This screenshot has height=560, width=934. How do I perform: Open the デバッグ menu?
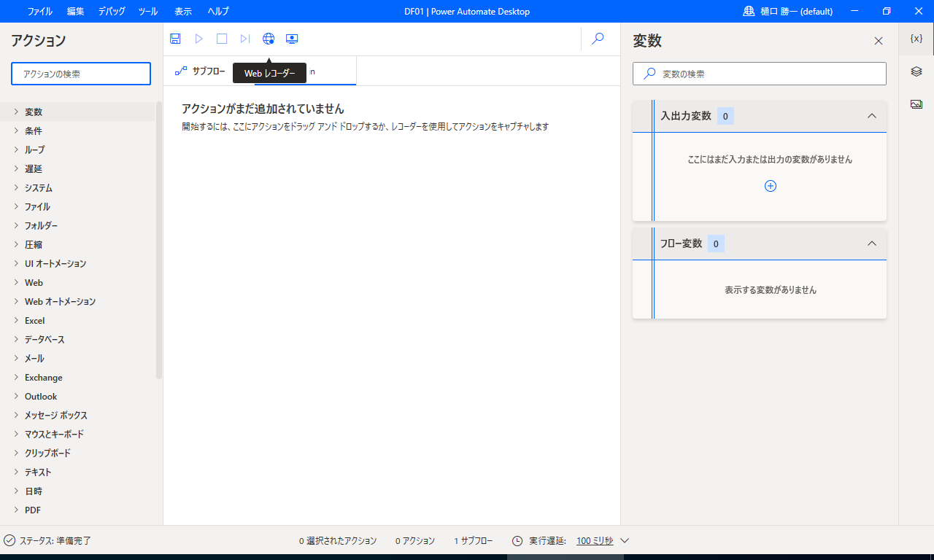(x=112, y=11)
